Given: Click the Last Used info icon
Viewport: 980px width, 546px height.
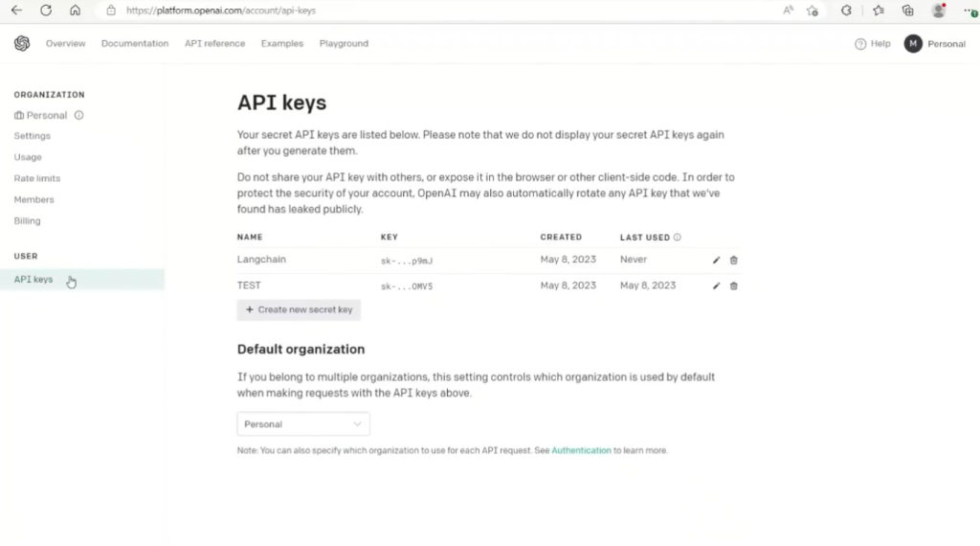Looking at the screenshot, I should coord(678,238).
